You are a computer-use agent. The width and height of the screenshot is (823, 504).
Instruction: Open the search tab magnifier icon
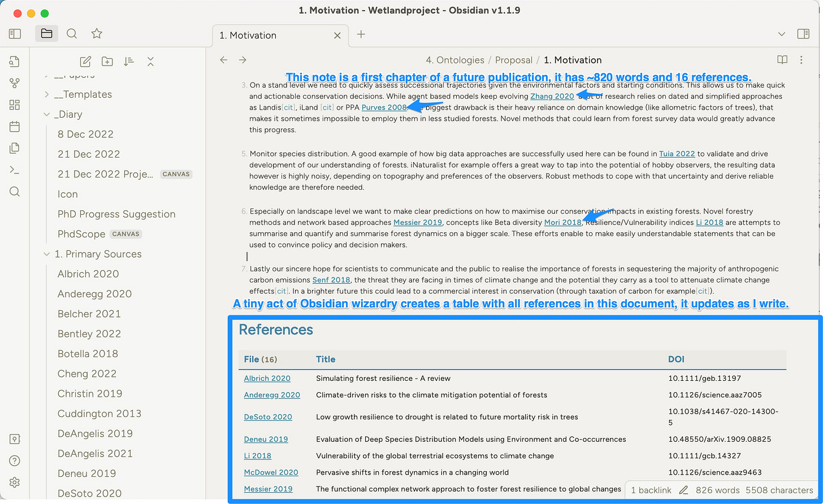tap(72, 34)
